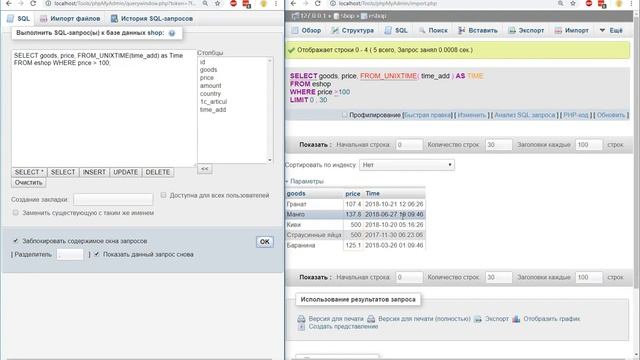Viewport: 640px width, 360px height.
Task: Click Экспорт link in results usage
Action: coord(492,319)
